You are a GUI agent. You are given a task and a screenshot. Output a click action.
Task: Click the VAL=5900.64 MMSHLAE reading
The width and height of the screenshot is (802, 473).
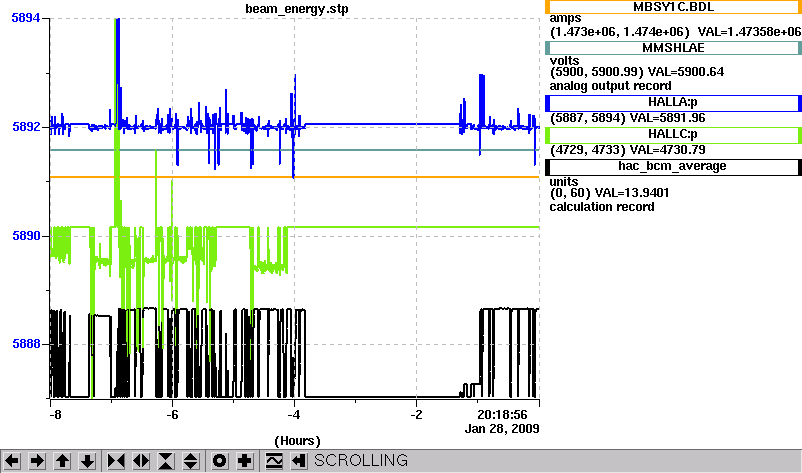pyautogui.click(x=686, y=72)
